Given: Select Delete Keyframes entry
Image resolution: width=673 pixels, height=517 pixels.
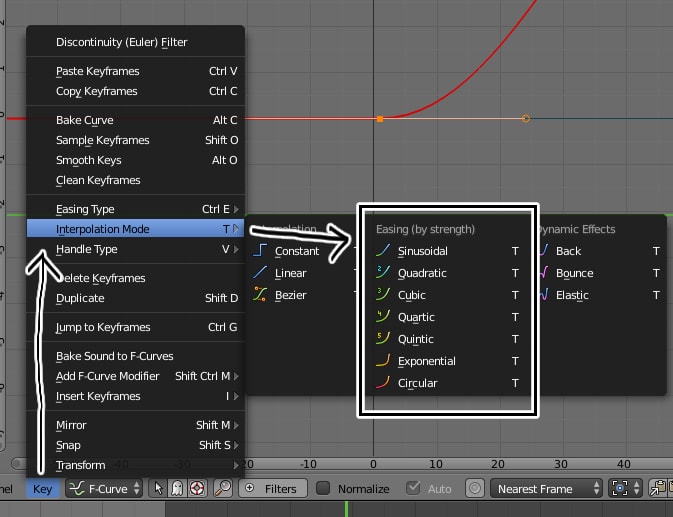Looking at the screenshot, I should 135,278.
